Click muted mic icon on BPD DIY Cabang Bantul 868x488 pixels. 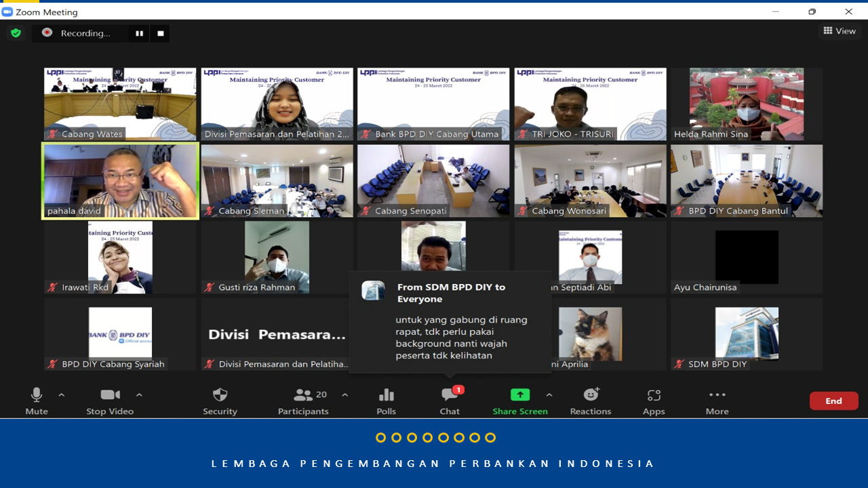pos(679,211)
